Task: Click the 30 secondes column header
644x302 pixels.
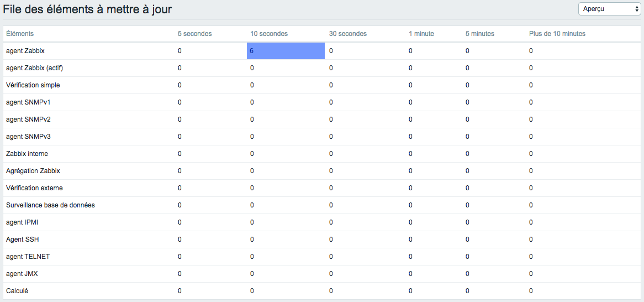Action: tap(348, 34)
